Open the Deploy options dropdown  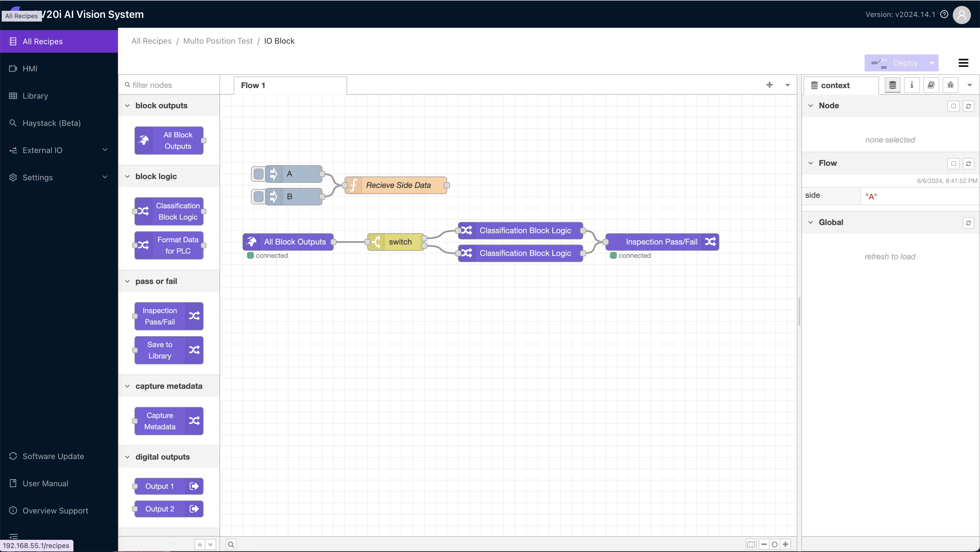coord(931,63)
